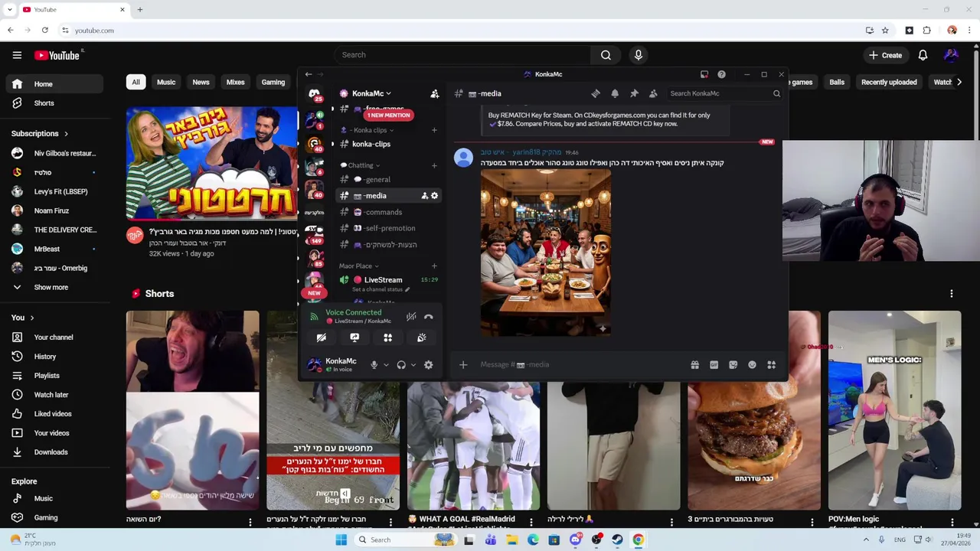Open restaurant group image in Discord chat

click(x=546, y=253)
